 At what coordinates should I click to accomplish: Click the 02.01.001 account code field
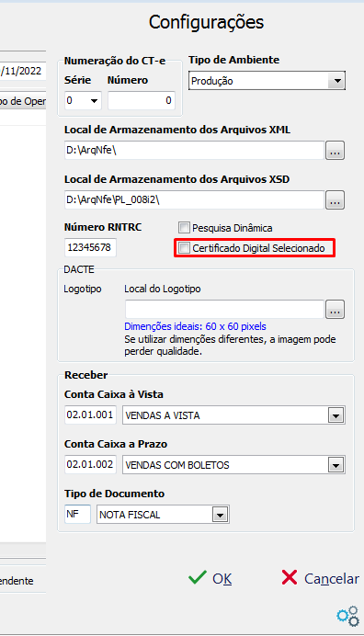click(x=90, y=415)
